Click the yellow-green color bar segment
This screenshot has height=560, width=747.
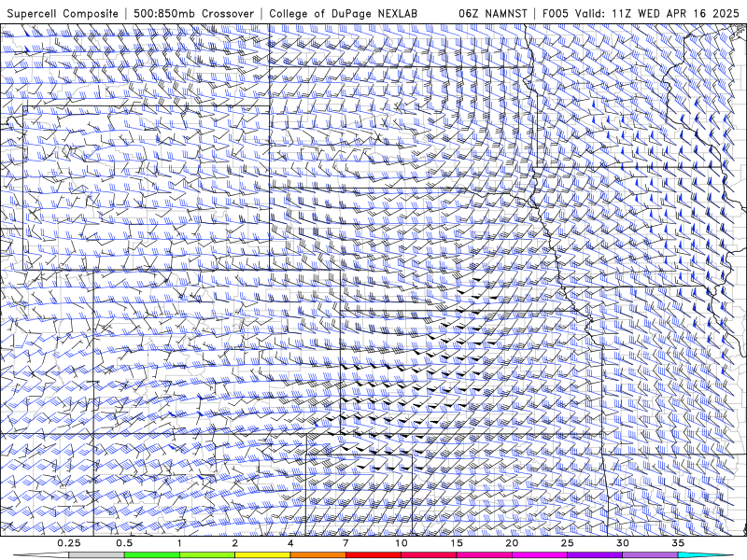click(x=207, y=555)
